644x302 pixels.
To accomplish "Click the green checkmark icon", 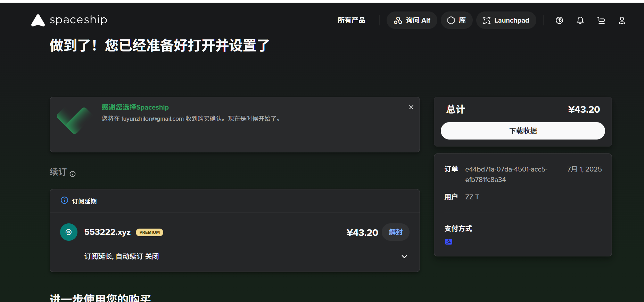I will pyautogui.click(x=74, y=120).
